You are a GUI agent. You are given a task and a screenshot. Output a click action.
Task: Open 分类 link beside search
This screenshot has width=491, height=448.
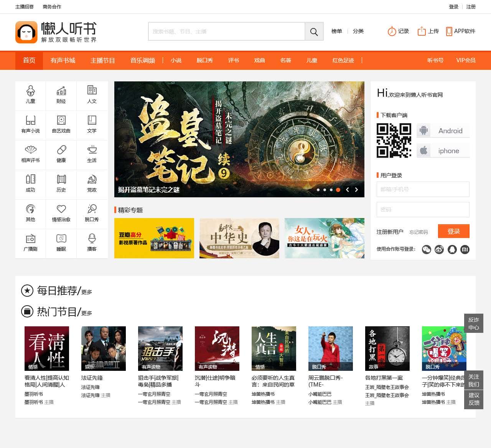[358, 31]
